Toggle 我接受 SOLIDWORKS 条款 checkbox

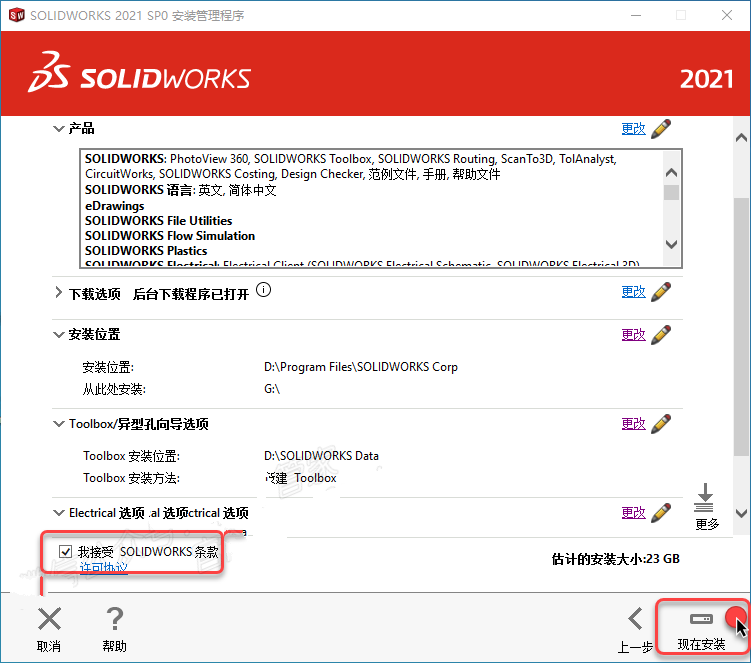click(x=66, y=551)
